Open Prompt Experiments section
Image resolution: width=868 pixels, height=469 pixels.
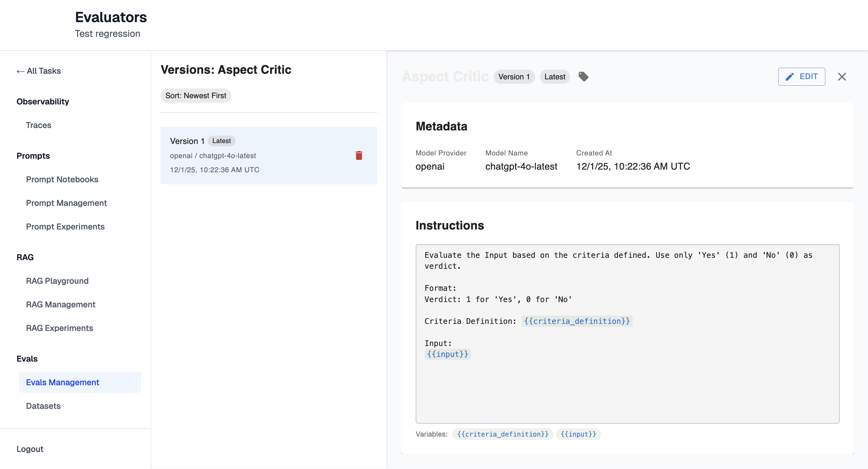[x=65, y=227]
